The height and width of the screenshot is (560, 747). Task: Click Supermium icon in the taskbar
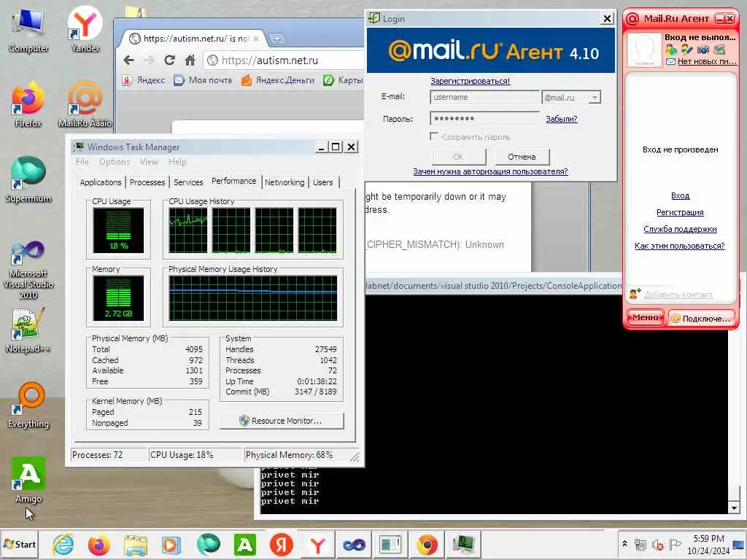208,544
